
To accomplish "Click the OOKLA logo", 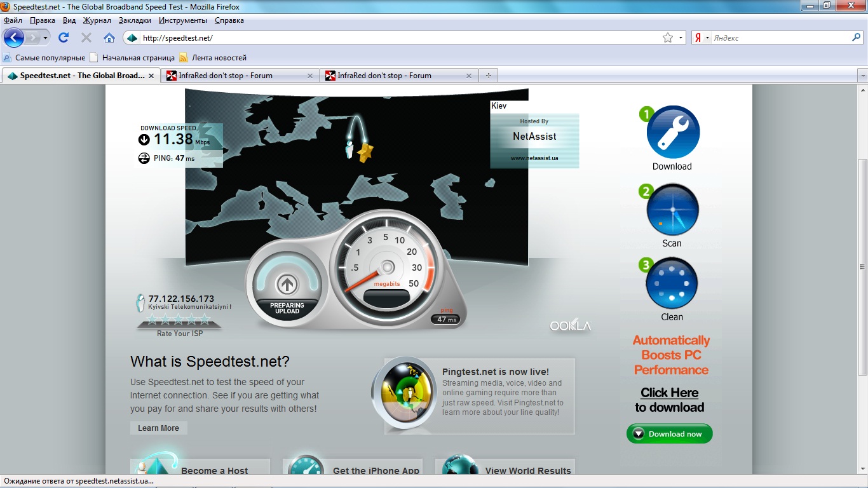I will pyautogui.click(x=571, y=326).
